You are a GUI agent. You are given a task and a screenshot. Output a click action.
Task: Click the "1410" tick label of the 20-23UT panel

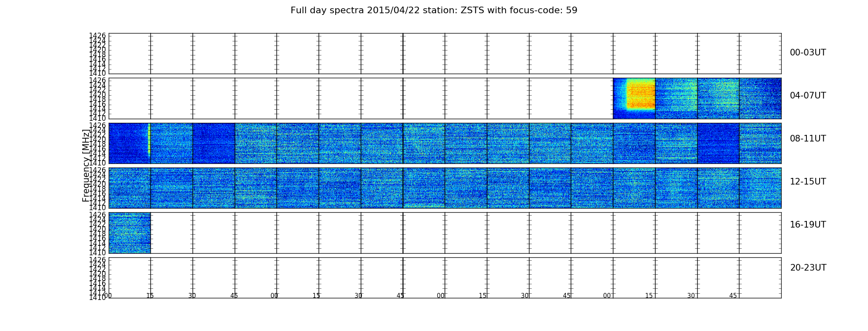pos(98,297)
